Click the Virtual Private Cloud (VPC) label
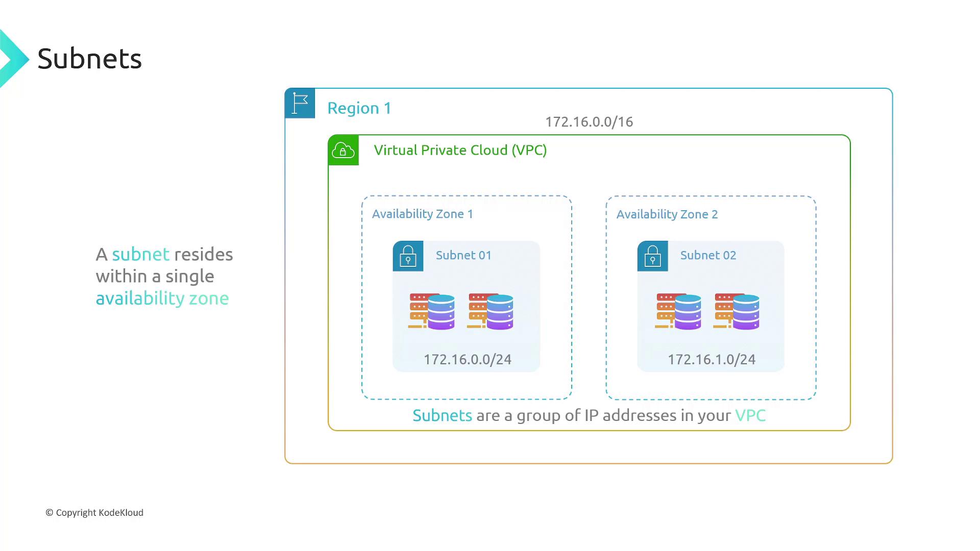The height and width of the screenshot is (551, 980). click(x=460, y=150)
